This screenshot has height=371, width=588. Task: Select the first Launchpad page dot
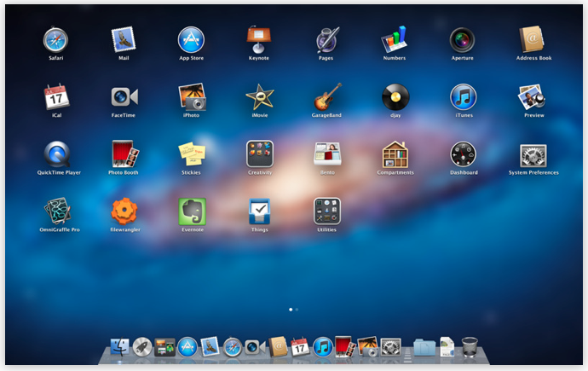[291, 310]
